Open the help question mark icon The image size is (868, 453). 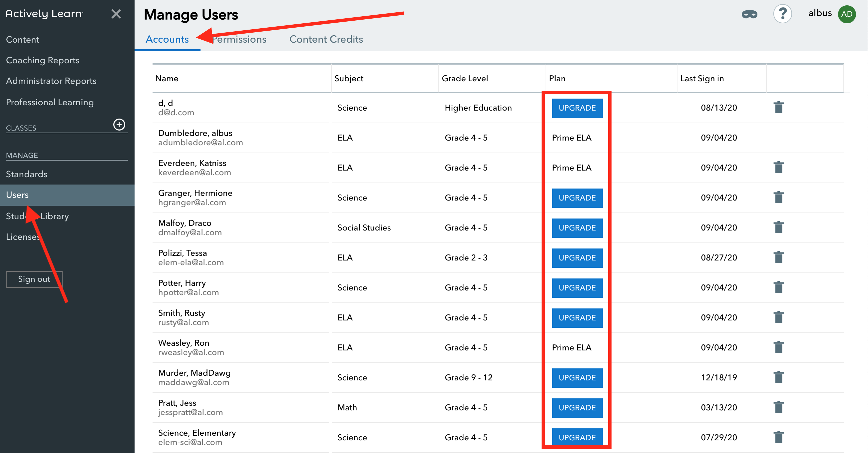point(782,14)
